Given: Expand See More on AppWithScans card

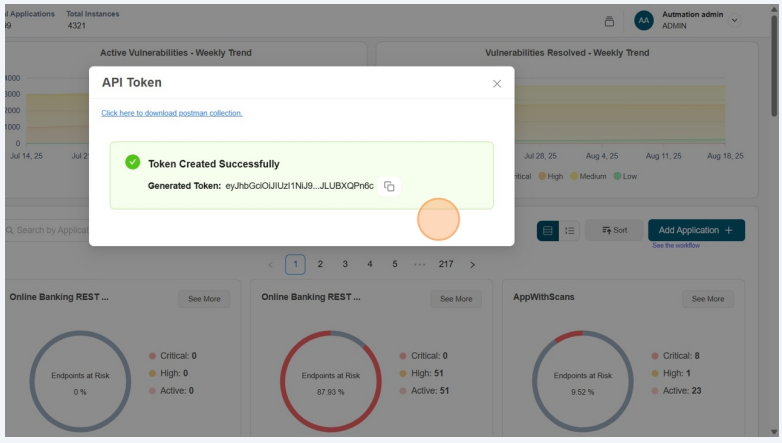Looking at the screenshot, I should 708,299.
